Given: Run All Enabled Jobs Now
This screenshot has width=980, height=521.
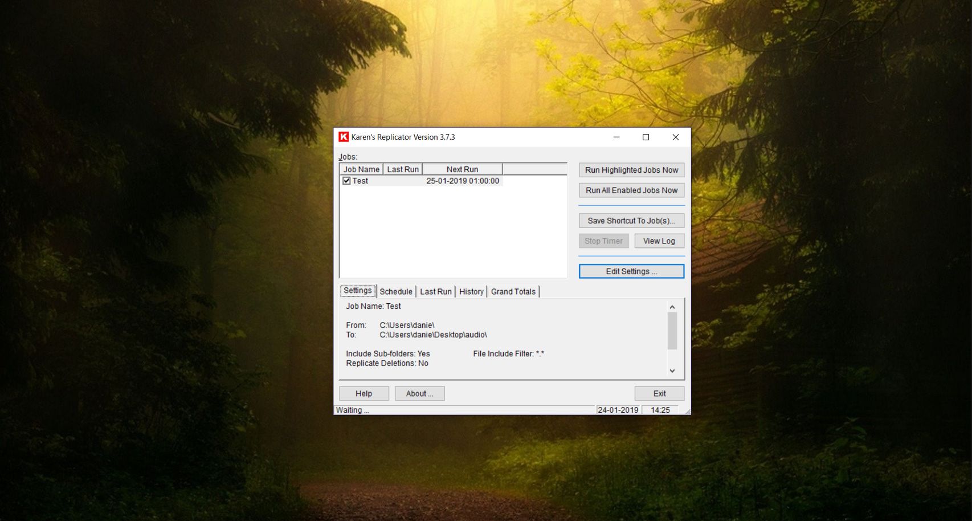Looking at the screenshot, I should pos(631,190).
